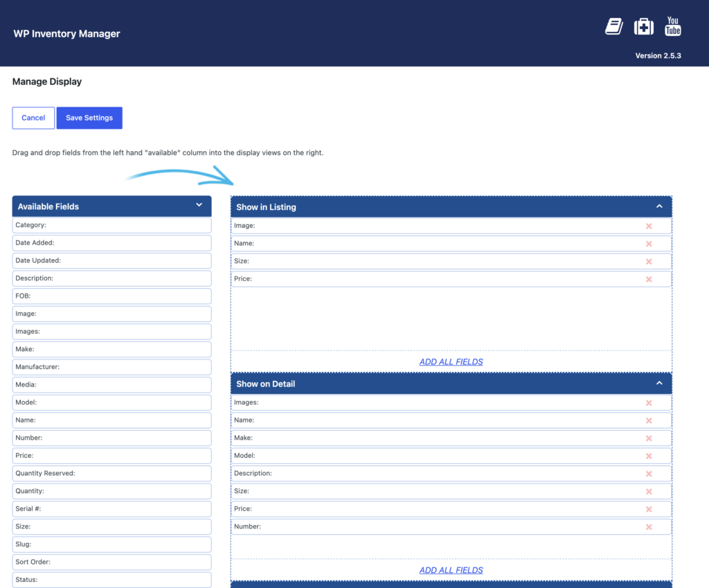Screen dimensions: 709x588
Task: Collapse the Available Fields panel chevron
Action: 199,205
